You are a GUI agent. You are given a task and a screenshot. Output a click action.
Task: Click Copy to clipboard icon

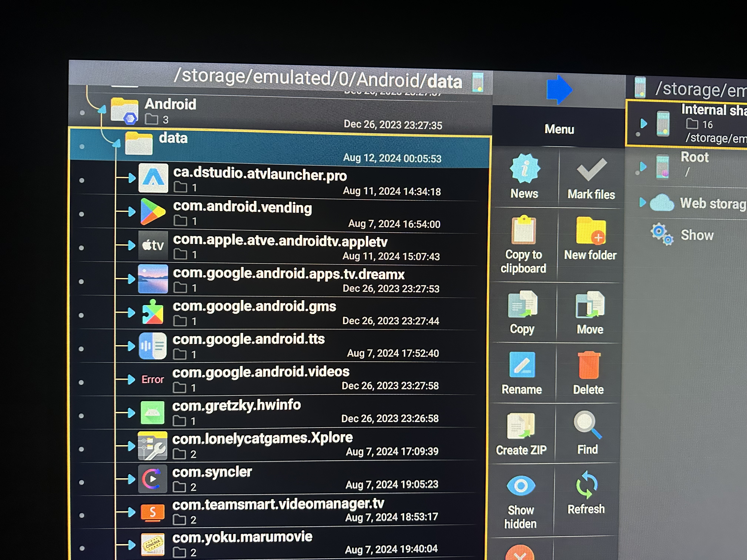click(523, 230)
